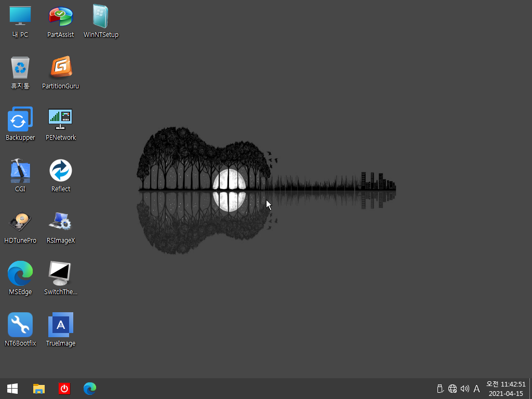
Task: Open the PartitionGuru desktop shortcut
Action: [60, 73]
